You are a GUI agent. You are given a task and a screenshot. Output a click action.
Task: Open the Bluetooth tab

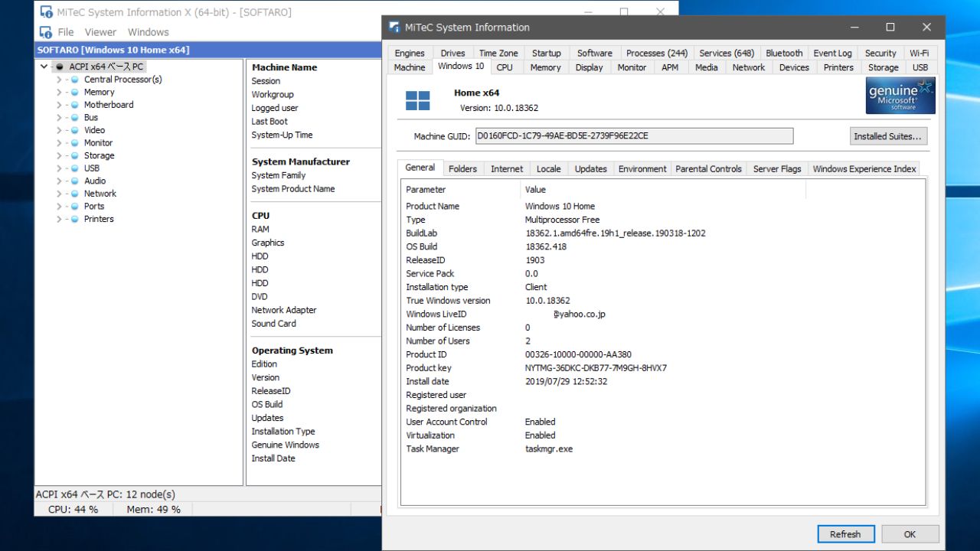pos(784,53)
